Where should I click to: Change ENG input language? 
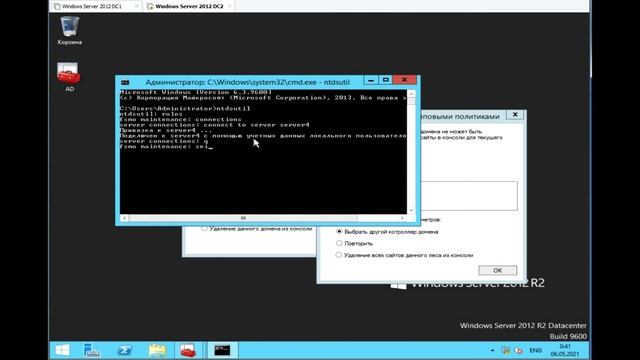(x=536, y=350)
